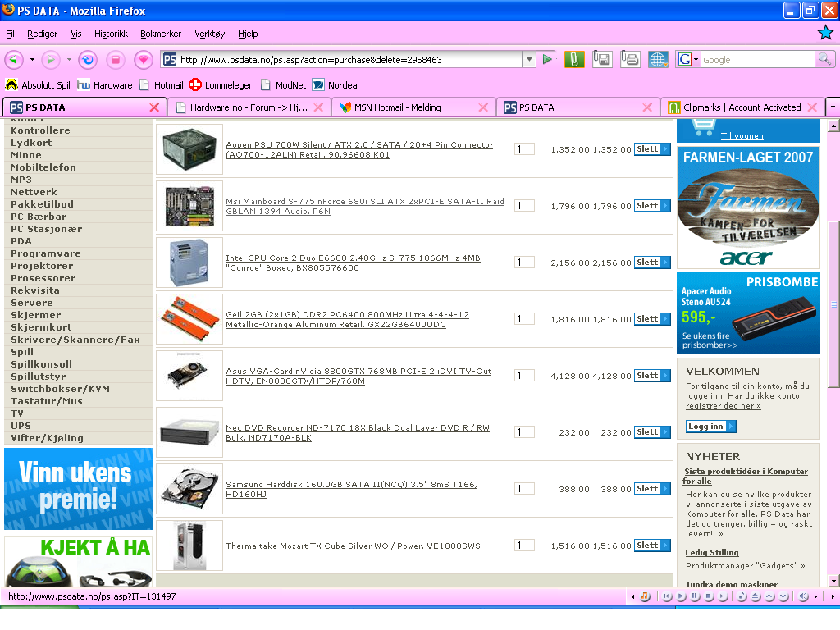Image resolution: width=840 pixels, height=630 pixels.
Task: Reload the page with the blue refresh icon
Action: [x=88, y=59]
